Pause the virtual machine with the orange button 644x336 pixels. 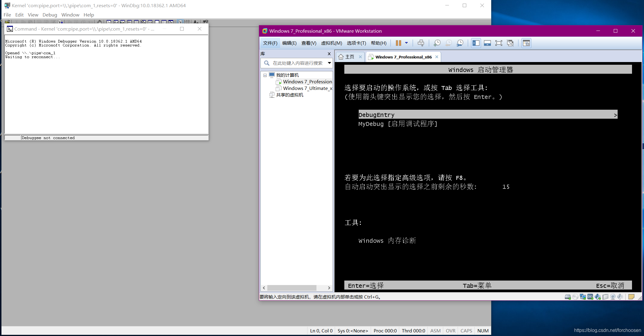[x=398, y=43]
